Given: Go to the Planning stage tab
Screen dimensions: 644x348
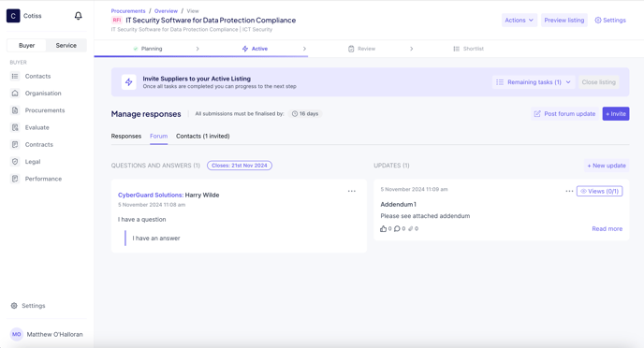Looking at the screenshot, I should pos(148,49).
